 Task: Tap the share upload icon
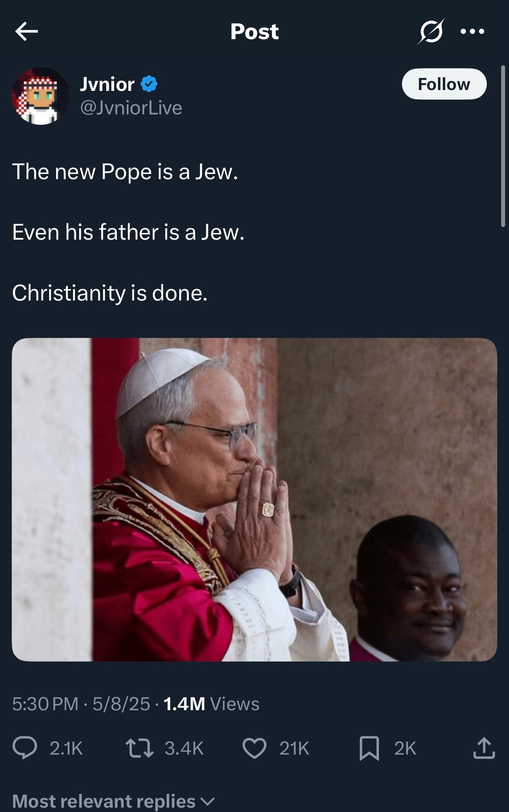point(484,748)
